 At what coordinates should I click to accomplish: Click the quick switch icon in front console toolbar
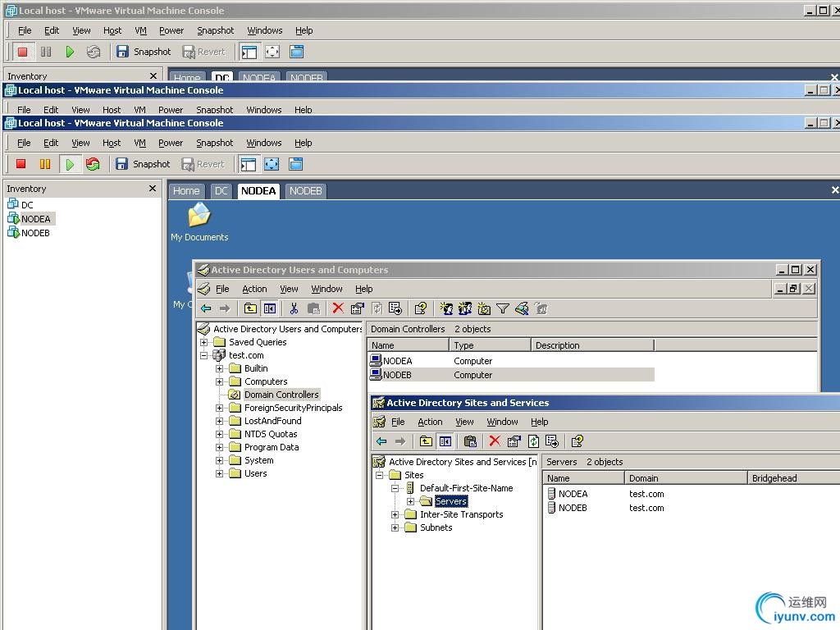[x=295, y=164]
